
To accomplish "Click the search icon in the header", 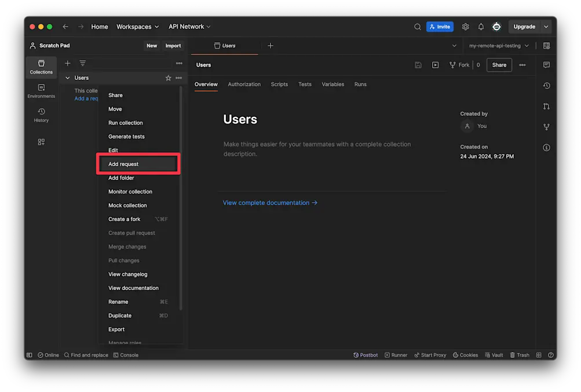I will pyautogui.click(x=418, y=27).
